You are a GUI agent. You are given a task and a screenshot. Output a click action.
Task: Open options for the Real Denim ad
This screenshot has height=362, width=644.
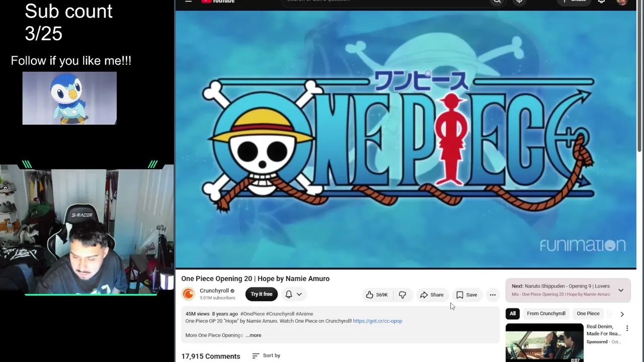click(627, 328)
